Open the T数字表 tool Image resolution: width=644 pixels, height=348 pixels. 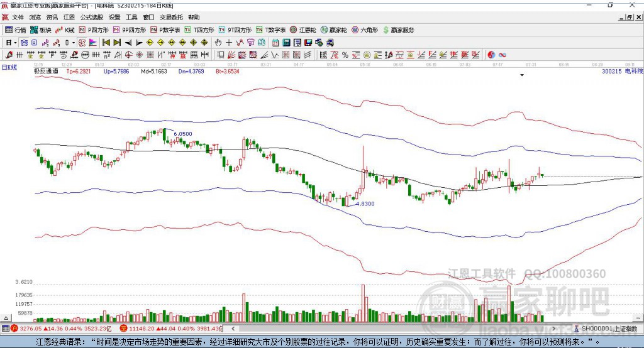[270, 30]
